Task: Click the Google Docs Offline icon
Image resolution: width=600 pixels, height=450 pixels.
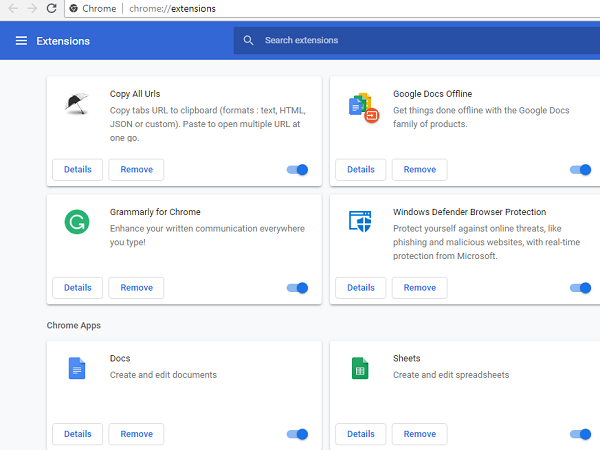Action: [360, 106]
